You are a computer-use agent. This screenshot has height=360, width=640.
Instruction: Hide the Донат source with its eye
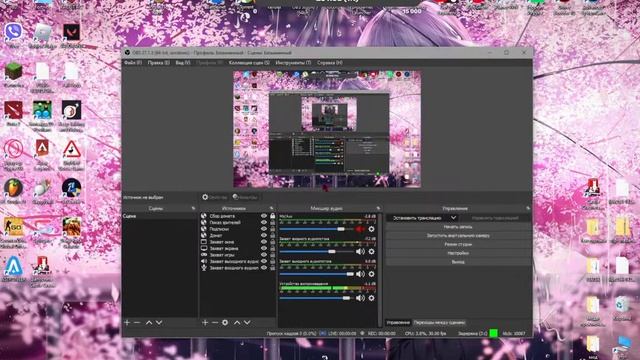[264, 236]
